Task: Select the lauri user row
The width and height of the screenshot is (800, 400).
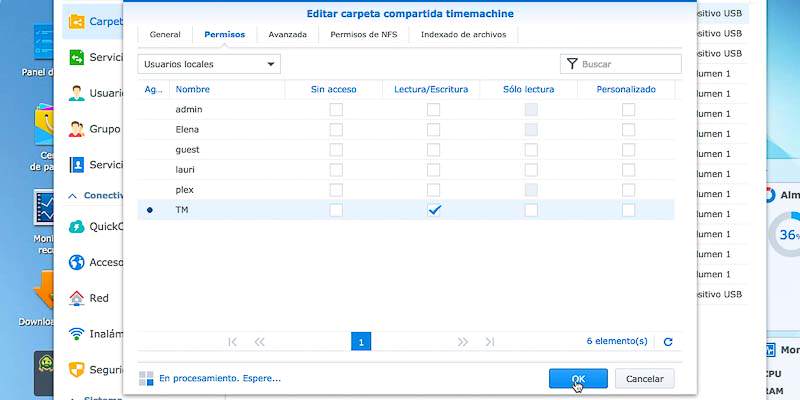Action: (406, 170)
